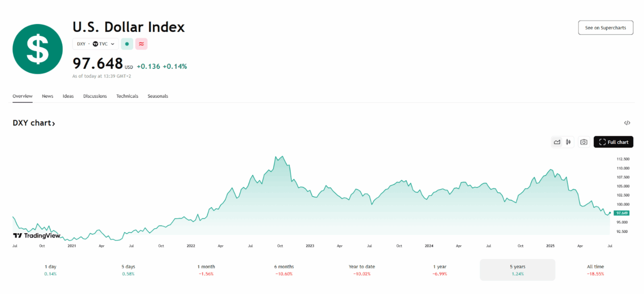Viewport: 644px width, 294px height.
Task: Switch to candlestick chart style icon
Action: click(568, 142)
